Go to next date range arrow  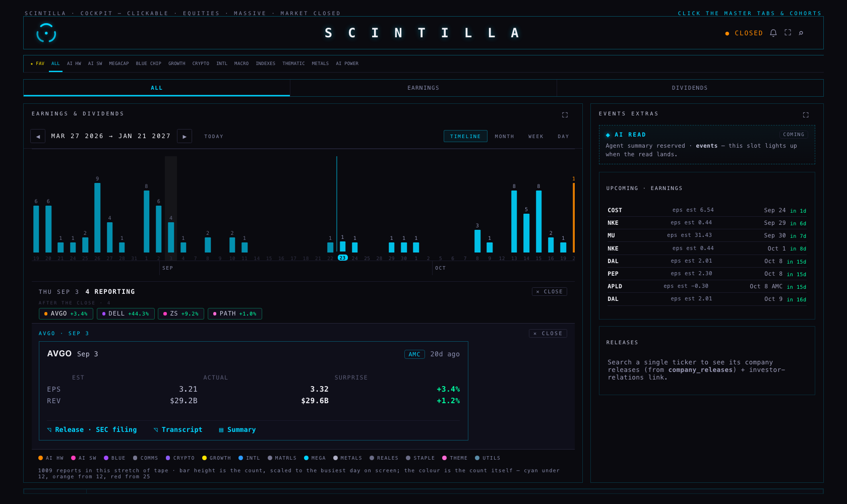click(x=185, y=136)
